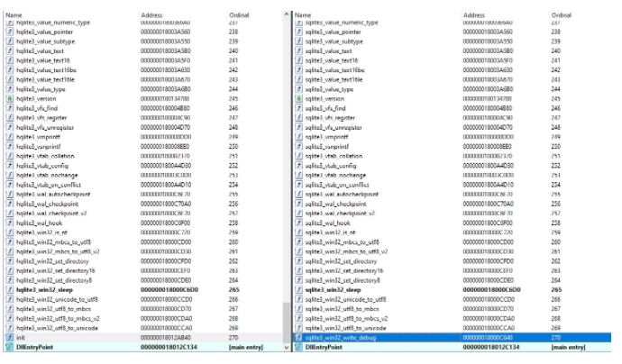
Task: Select the hqlite3_win32_set_directory16 export
Action: (142, 271)
